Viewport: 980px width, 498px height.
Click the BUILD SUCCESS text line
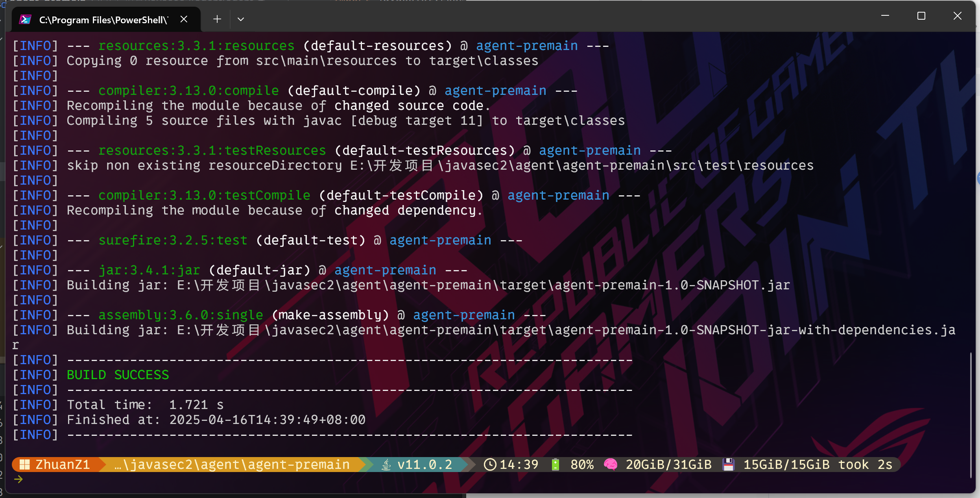tap(118, 375)
